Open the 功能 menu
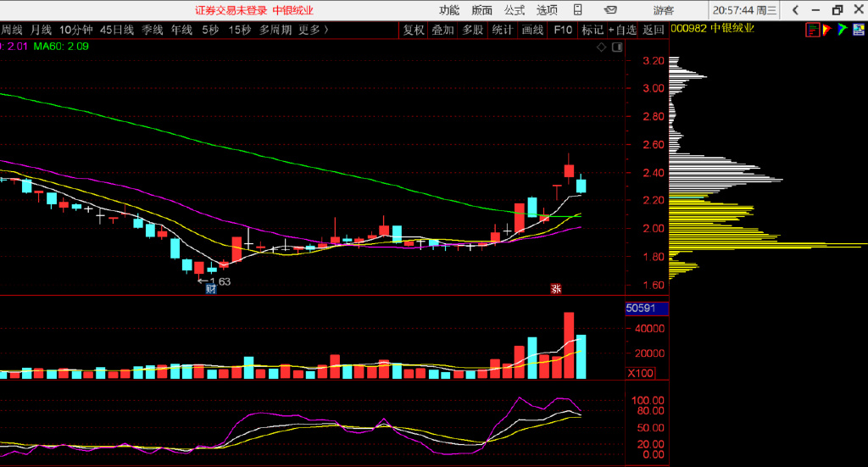Screen dimensions: 868x467 449,10
